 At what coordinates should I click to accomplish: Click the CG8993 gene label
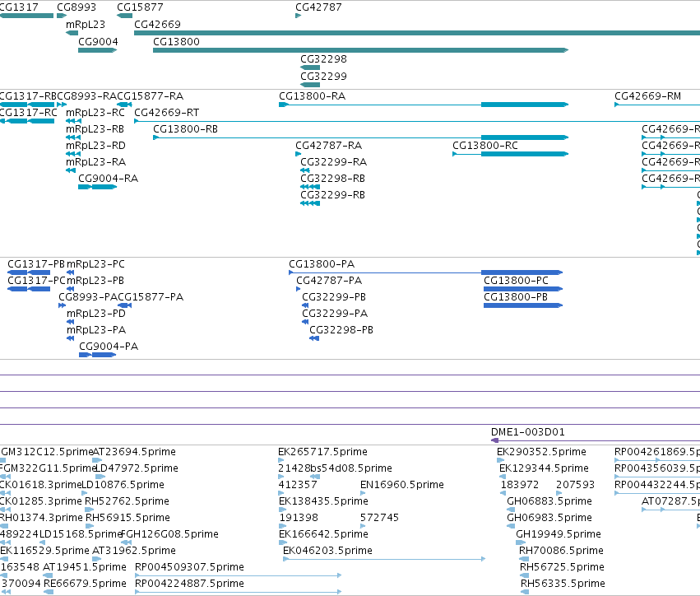(76, 7)
